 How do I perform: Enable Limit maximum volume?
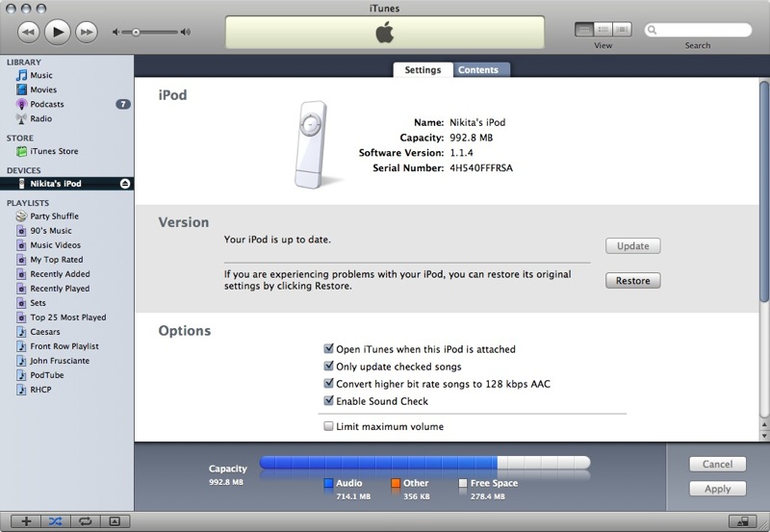click(x=328, y=426)
